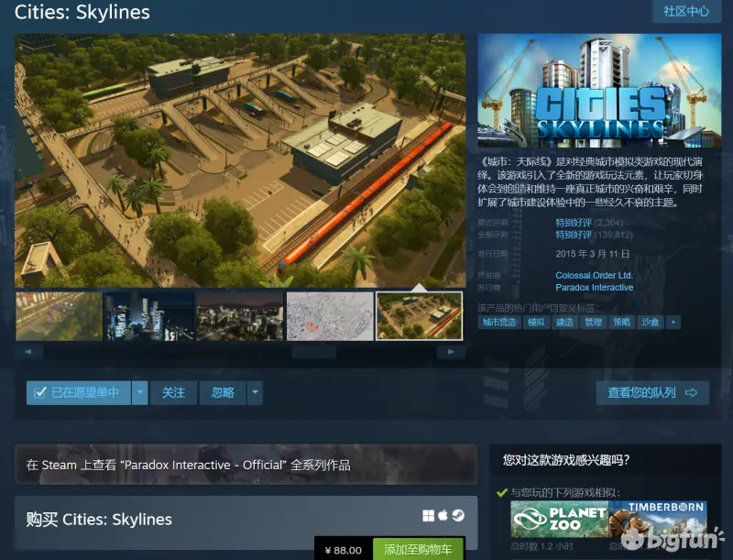
Task: Open 社区中心 community hub
Action: 686,11
